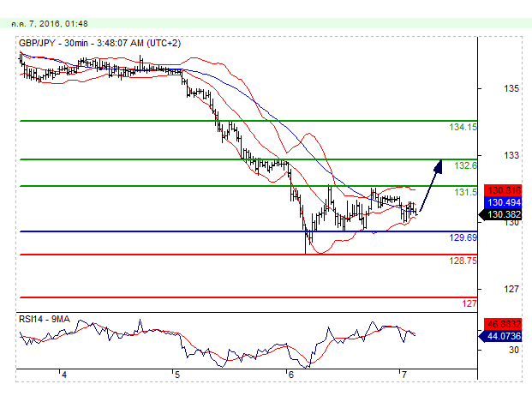The height and width of the screenshot is (396, 532).
Task: Click the blue 129.69 pivot label
Action: click(463, 237)
